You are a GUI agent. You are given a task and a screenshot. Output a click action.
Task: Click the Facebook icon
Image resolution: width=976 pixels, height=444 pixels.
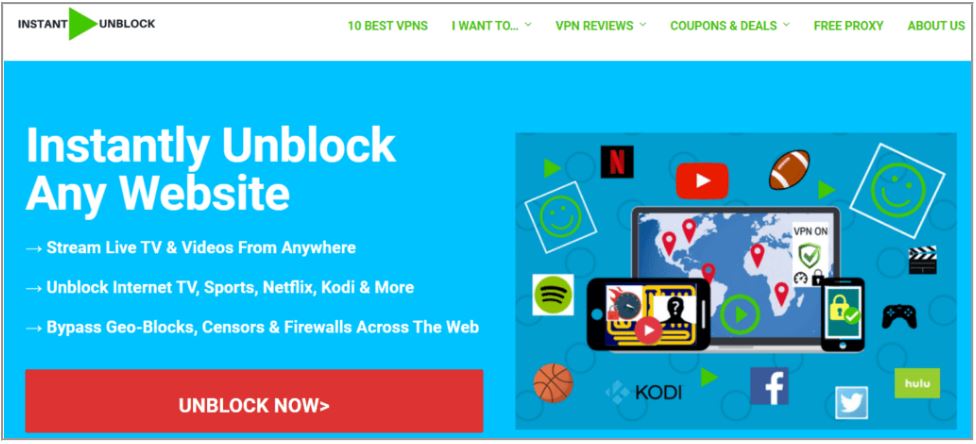pyautogui.click(x=769, y=386)
